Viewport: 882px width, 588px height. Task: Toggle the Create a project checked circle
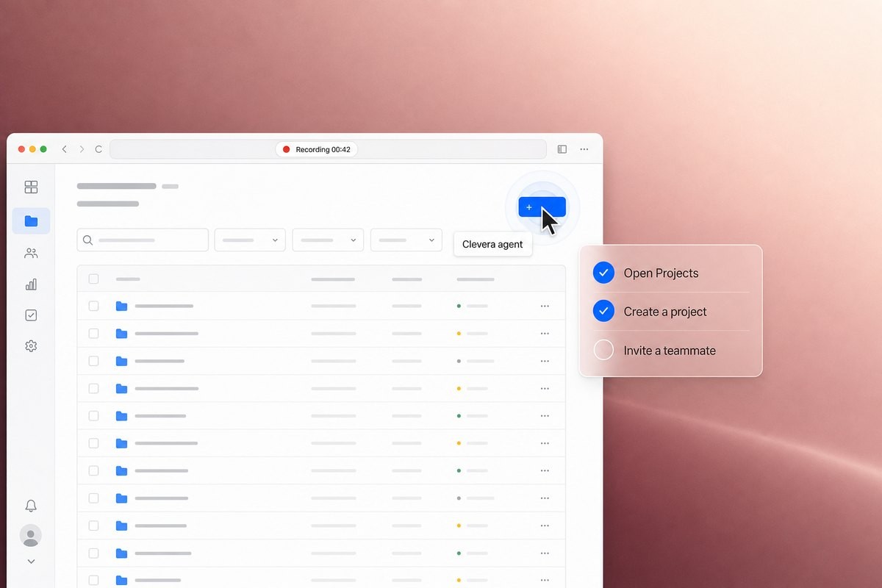(x=603, y=312)
